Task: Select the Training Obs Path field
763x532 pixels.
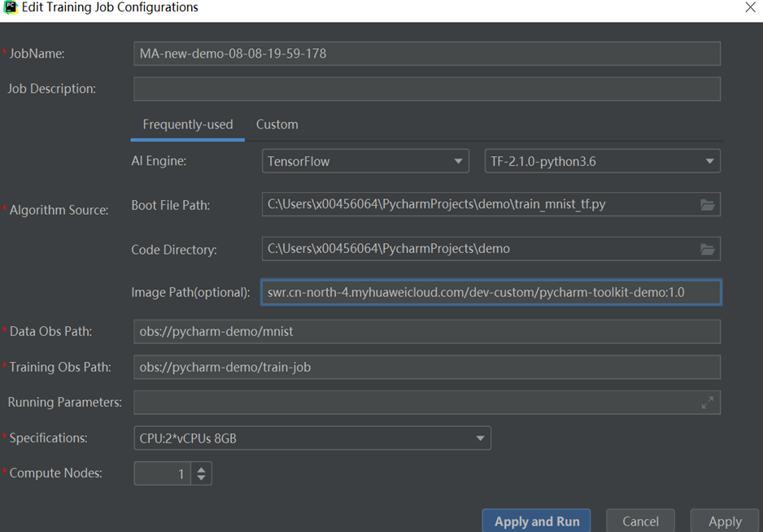Action: click(427, 368)
